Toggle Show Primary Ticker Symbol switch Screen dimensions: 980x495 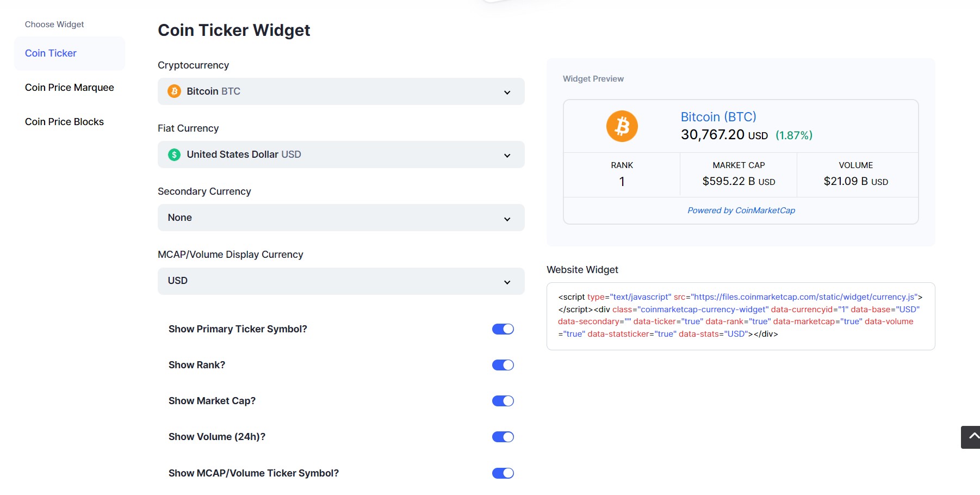pyautogui.click(x=503, y=329)
